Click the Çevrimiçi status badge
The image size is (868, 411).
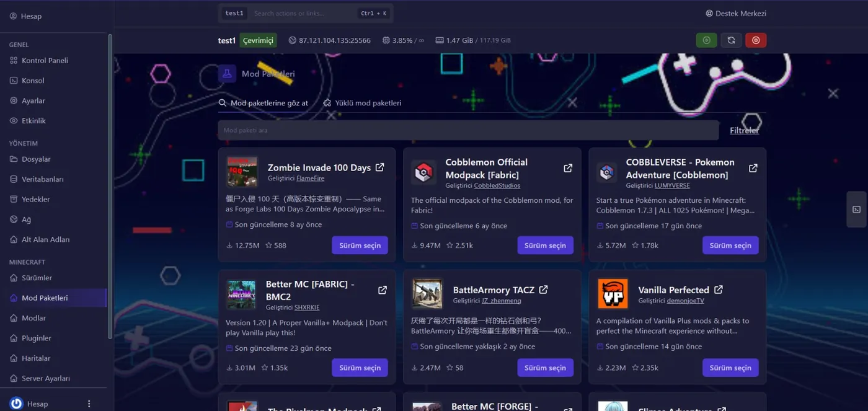click(x=258, y=40)
